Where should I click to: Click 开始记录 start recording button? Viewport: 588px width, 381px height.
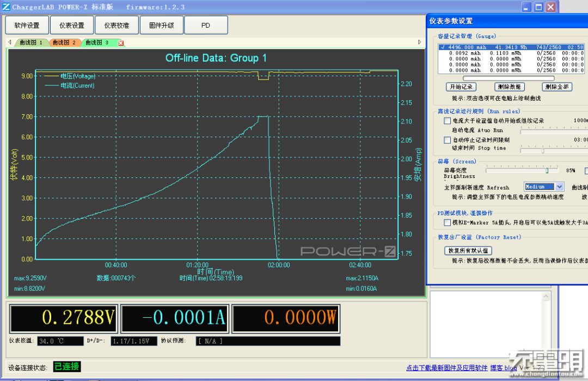tap(461, 87)
